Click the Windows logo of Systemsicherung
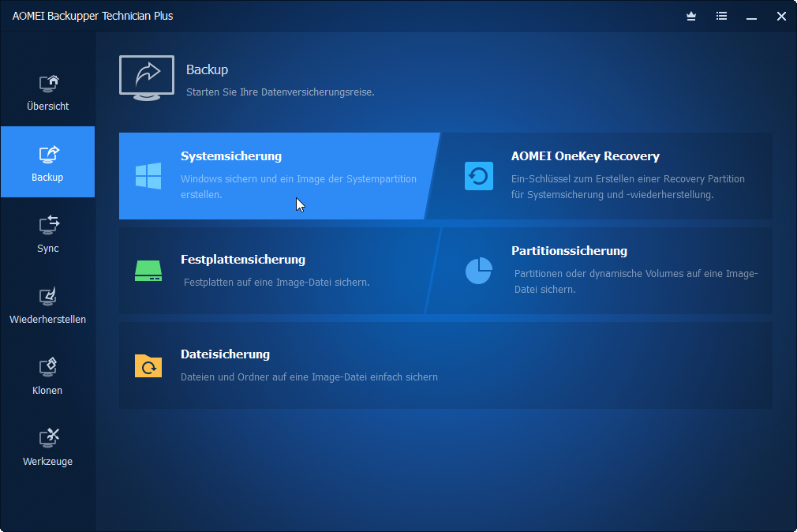The width and height of the screenshot is (797, 532). (148, 176)
